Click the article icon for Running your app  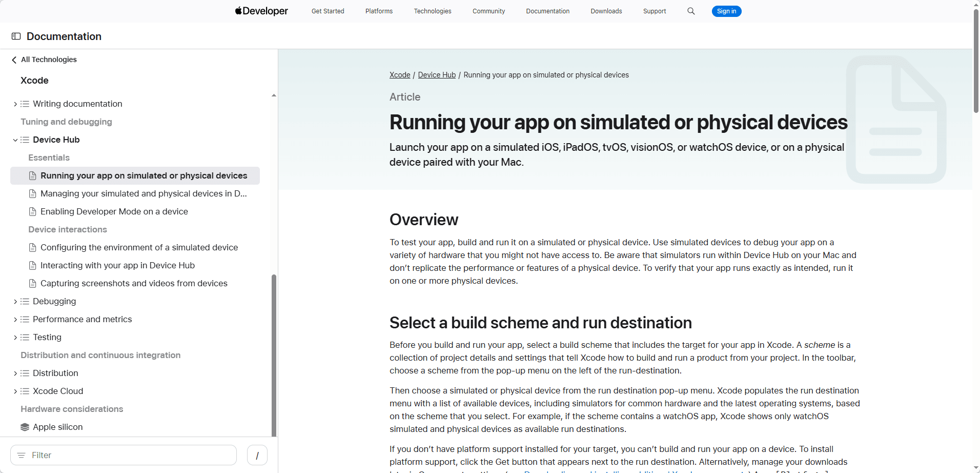tap(33, 175)
